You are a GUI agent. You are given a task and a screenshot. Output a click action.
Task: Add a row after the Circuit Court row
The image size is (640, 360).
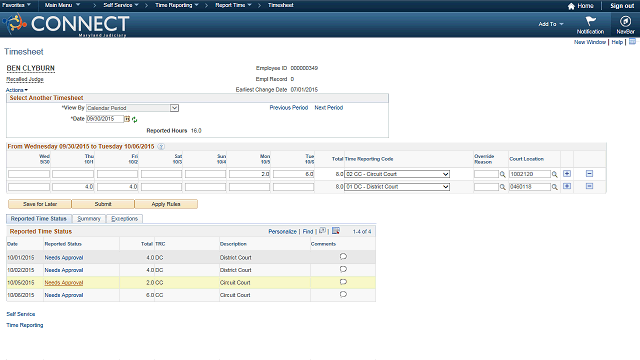coord(567,173)
